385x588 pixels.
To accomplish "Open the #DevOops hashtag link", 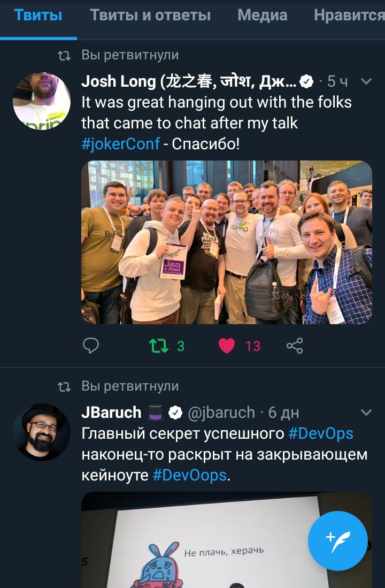I will point(190,475).
